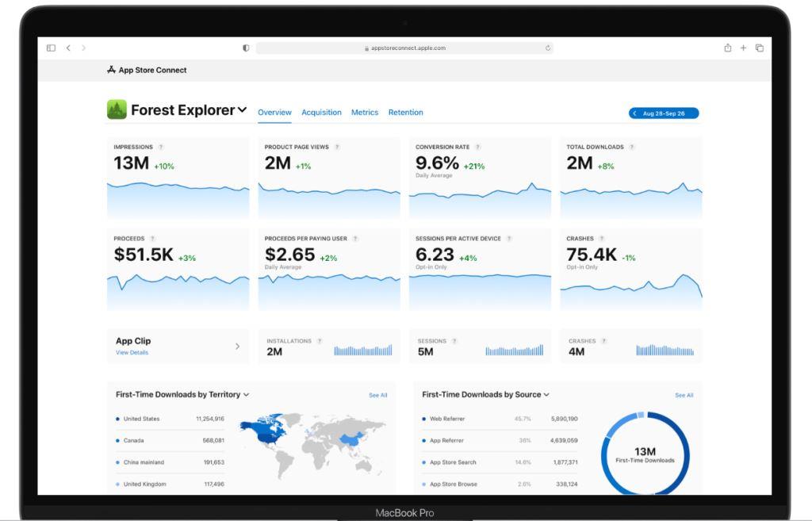812x521 pixels.
Task: Expand the Forest Explorer name dropdown
Action: [242, 110]
